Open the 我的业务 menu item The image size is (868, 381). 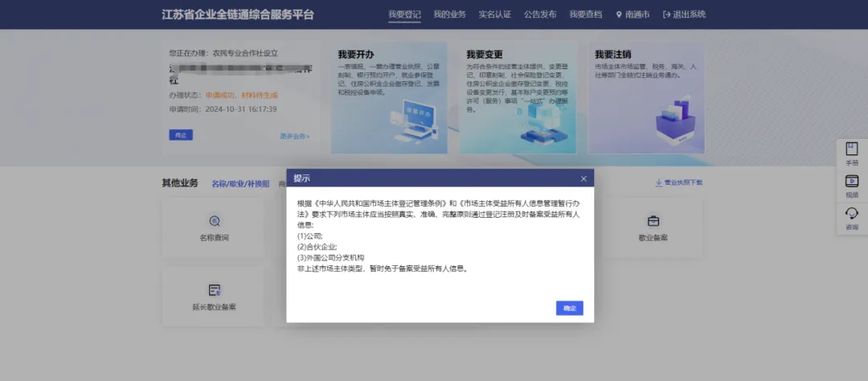(x=449, y=14)
